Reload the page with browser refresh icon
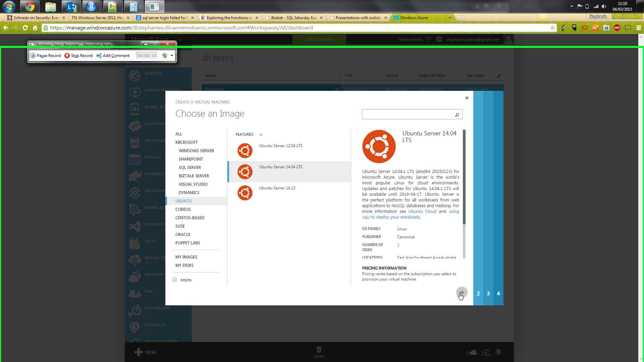 (25, 28)
